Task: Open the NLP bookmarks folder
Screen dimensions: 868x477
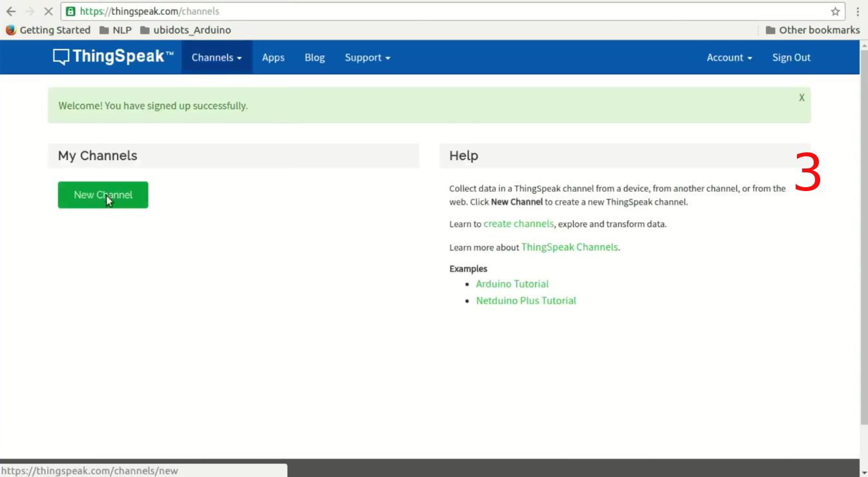Action: [116, 30]
